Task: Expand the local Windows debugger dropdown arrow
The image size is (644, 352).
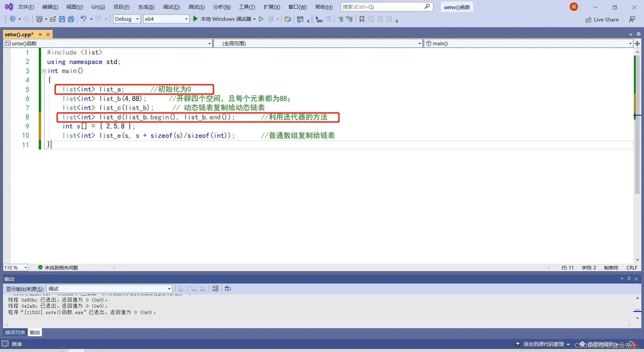Action: [x=254, y=19]
